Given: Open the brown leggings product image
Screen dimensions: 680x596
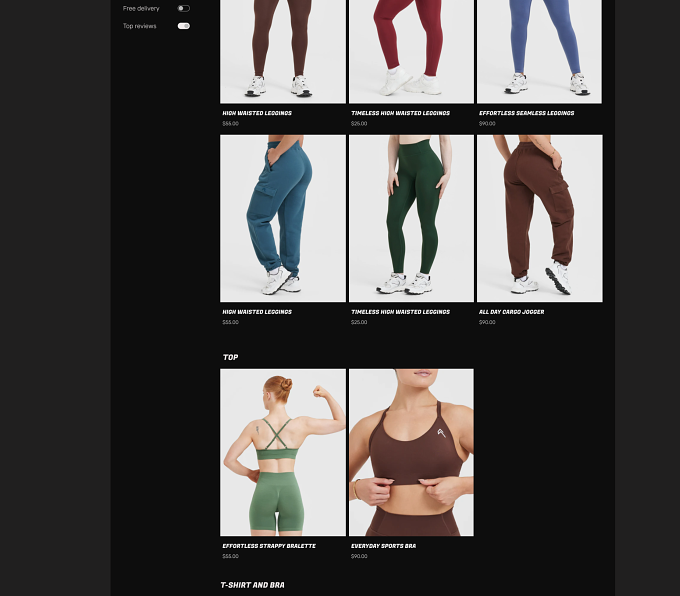Looking at the screenshot, I should pyautogui.click(x=283, y=52).
